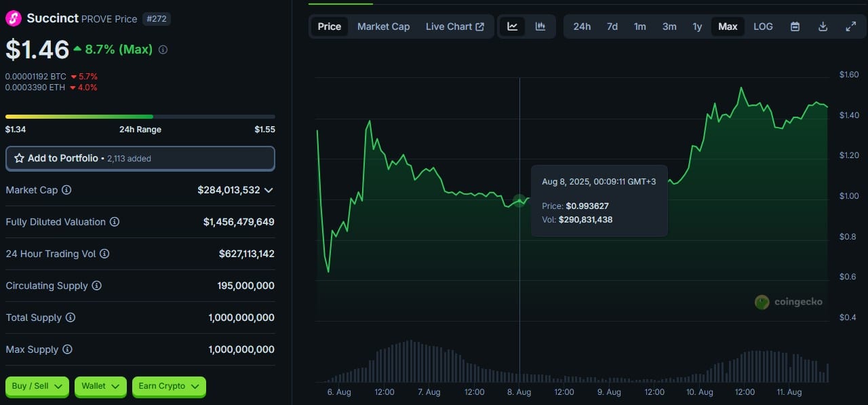Switch the chart to the 24h timeframe

582,26
